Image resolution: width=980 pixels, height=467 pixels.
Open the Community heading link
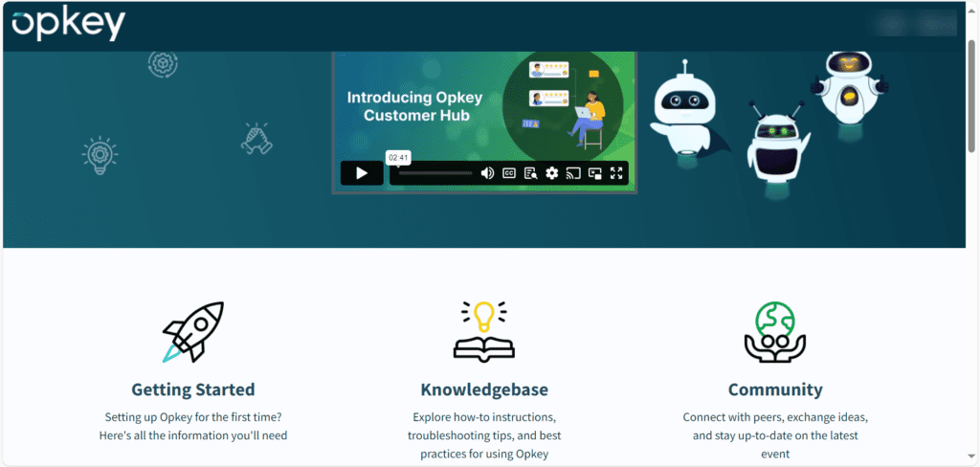tap(775, 389)
